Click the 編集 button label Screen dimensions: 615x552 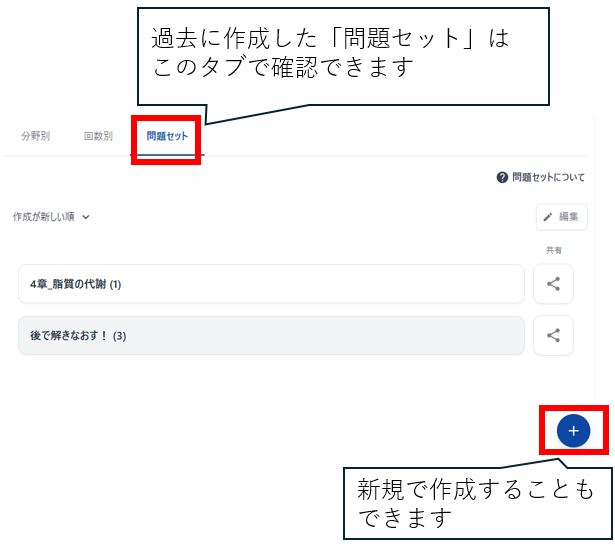(568, 217)
